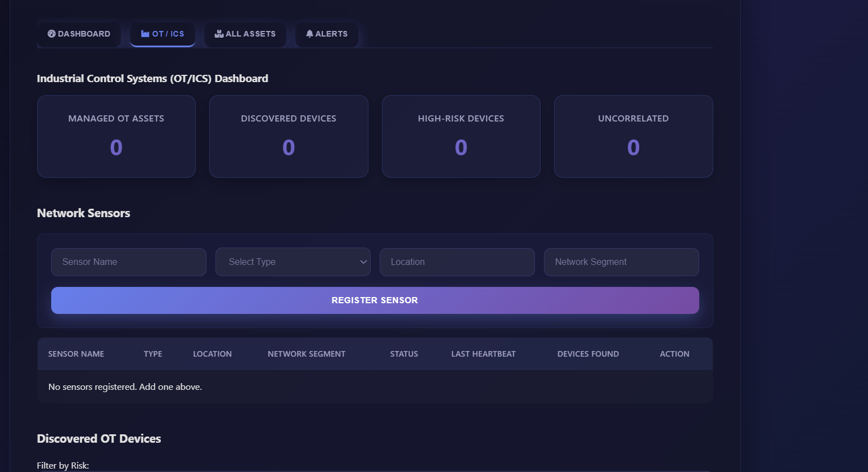The image size is (868, 472).
Task: Open the Select Type dropdown
Action: pos(293,262)
